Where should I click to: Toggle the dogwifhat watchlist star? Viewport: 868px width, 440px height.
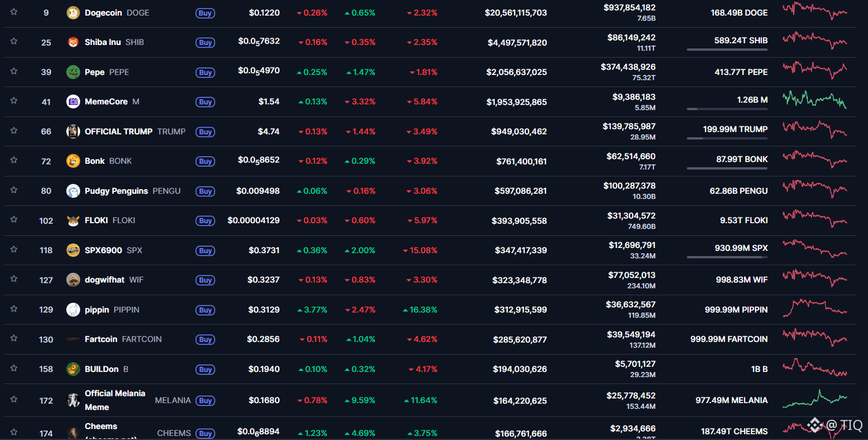14,279
